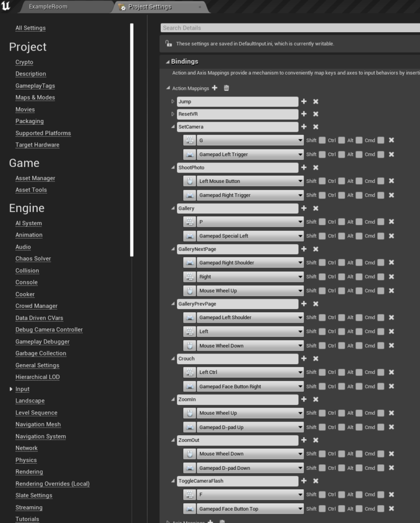Open the Gamepad D-pad Up key dropdown
Screen dimensions: 420x523
pos(250,427)
